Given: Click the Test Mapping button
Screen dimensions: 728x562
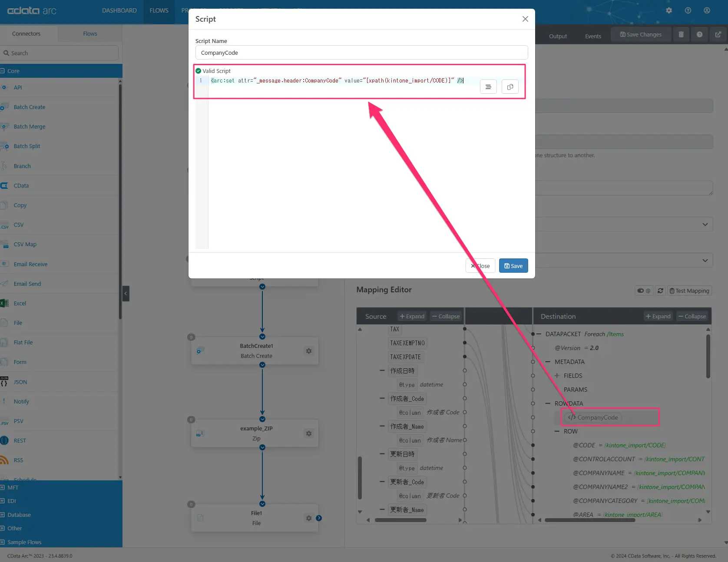Looking at the screenshot, I should [x=689, y=291].
